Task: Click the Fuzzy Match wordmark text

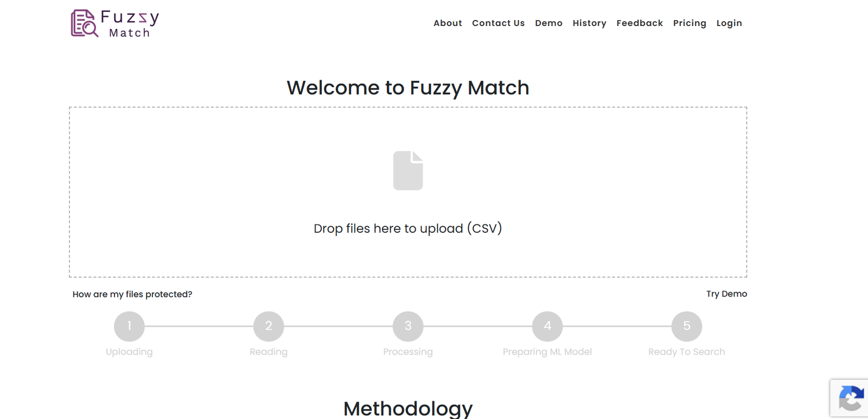Action: [x=130, y=24]
